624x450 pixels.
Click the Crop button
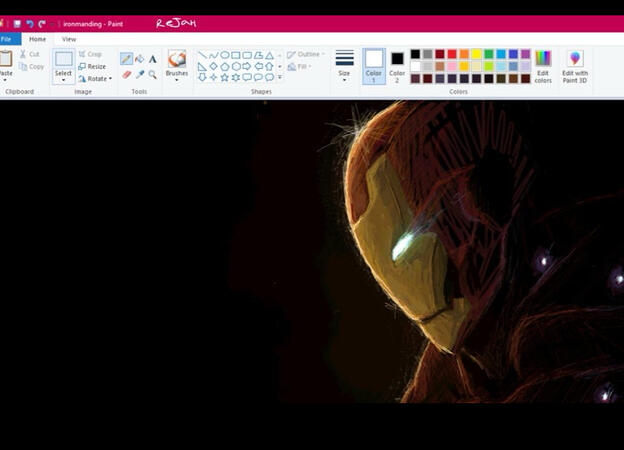click(91, 54)
